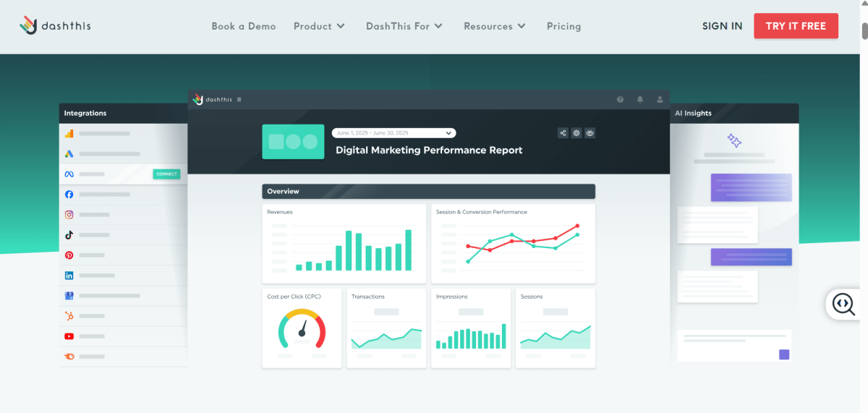Open the Impressions bar chart widget
The height and width of the screenshot is (413, 868).
[x=471, y=328]
